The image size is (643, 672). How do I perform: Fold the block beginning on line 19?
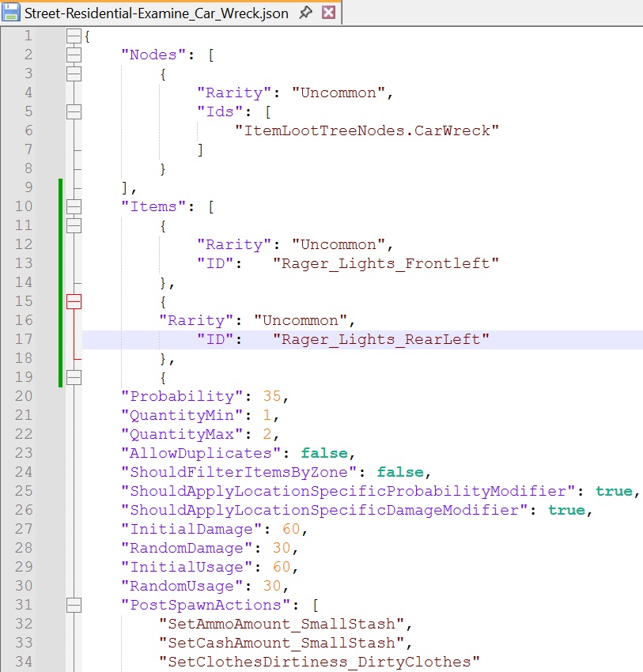74,377
